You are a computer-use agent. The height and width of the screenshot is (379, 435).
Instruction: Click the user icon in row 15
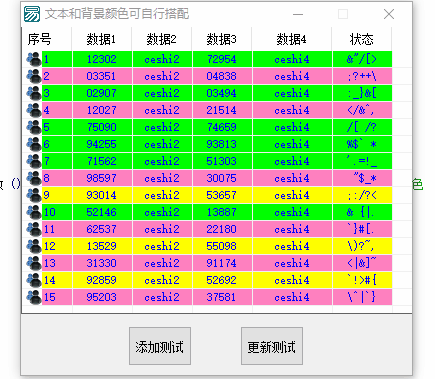34,297
